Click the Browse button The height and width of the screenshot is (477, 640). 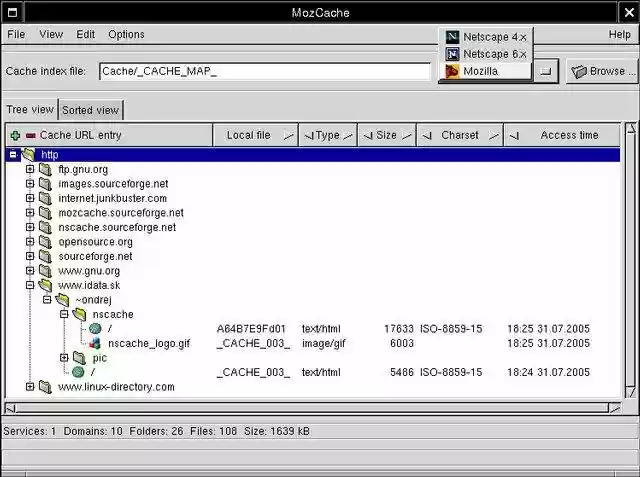602,71
